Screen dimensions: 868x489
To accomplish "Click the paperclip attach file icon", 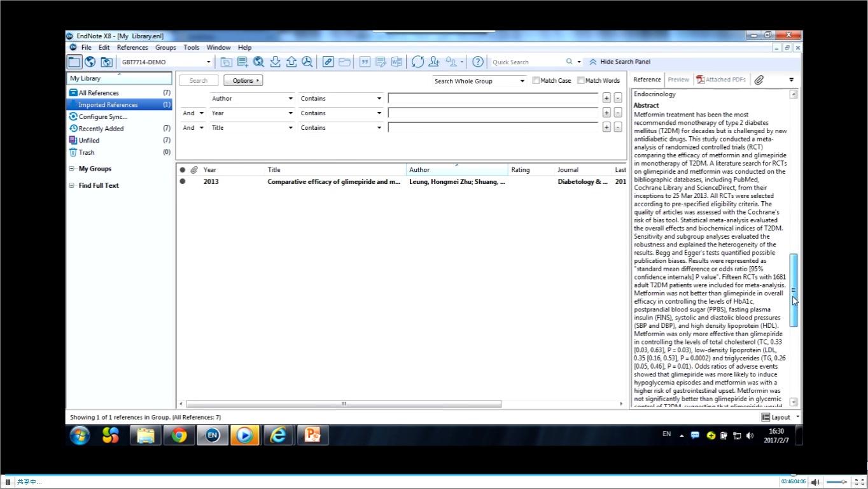I will click(759, 80).
